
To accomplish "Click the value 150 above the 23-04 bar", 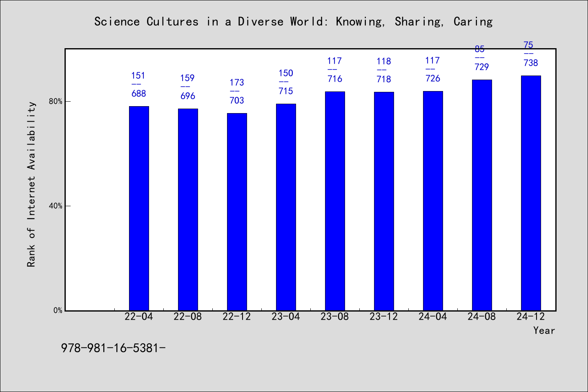I will point(286,73).
